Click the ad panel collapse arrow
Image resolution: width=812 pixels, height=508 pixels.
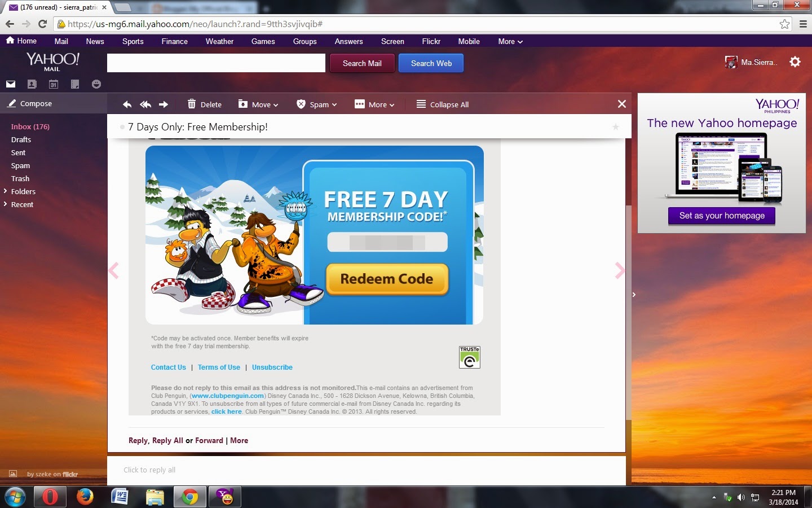634,295
